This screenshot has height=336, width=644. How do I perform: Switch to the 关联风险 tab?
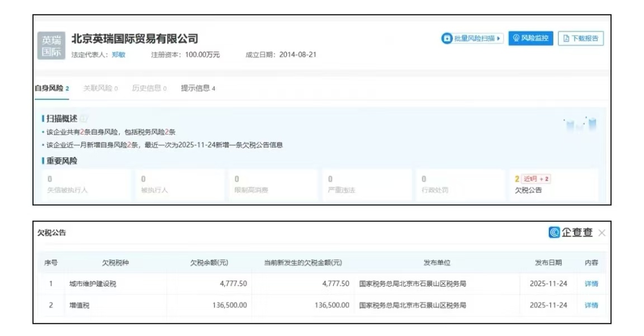point(100,88)
